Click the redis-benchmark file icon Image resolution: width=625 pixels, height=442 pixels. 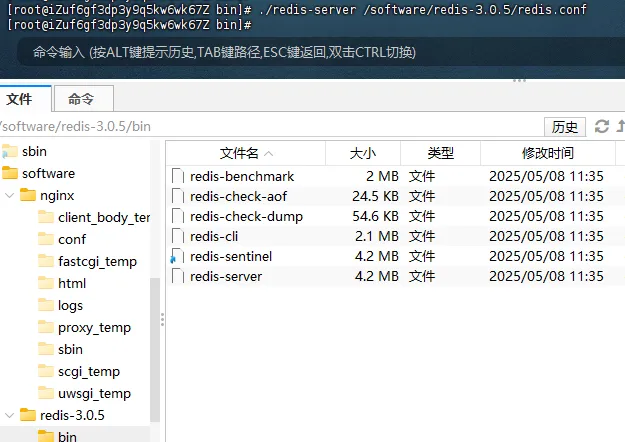tap(178, 176)
